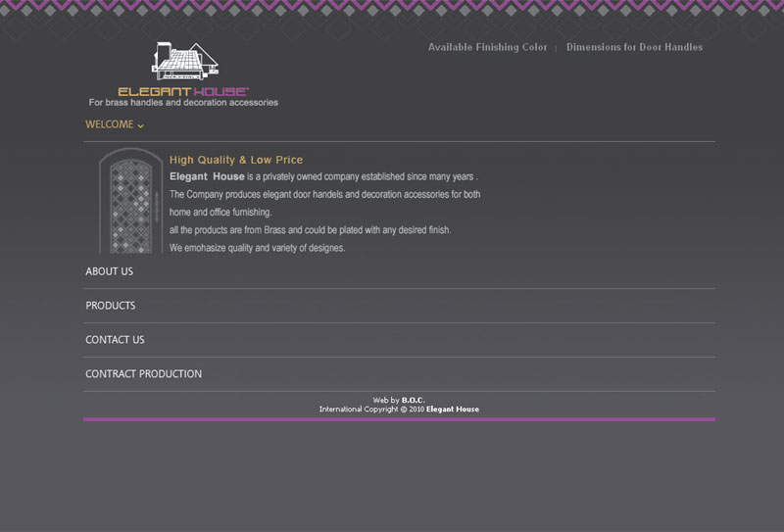Open the Dimensions for Door Handles link

(x=634, y=47)
